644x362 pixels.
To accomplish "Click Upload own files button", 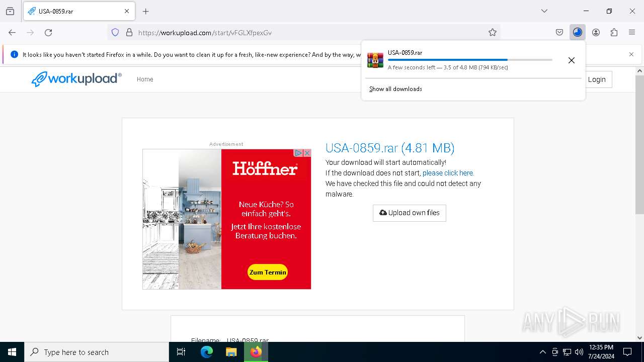I will pyautogui.click(x=410, y=213).
